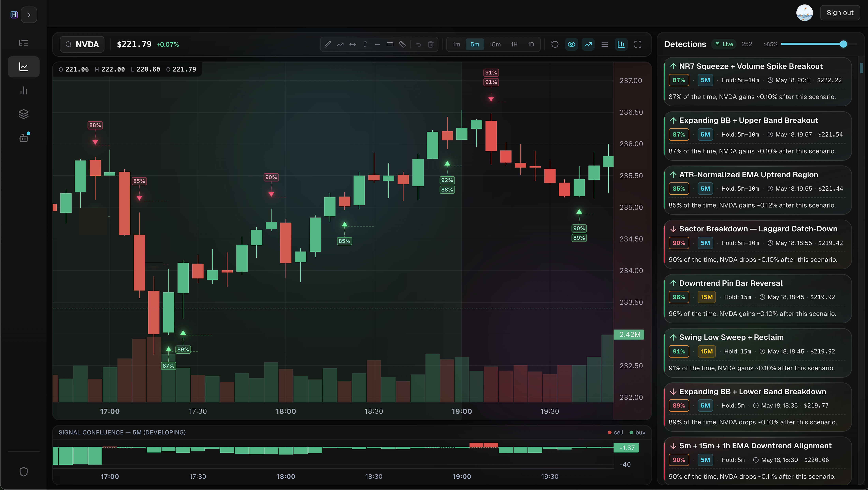Open Expanding BB + Lower Band Breakdown card
The image size is (868, 490).
pyautogui.click(x=758, y=407)
